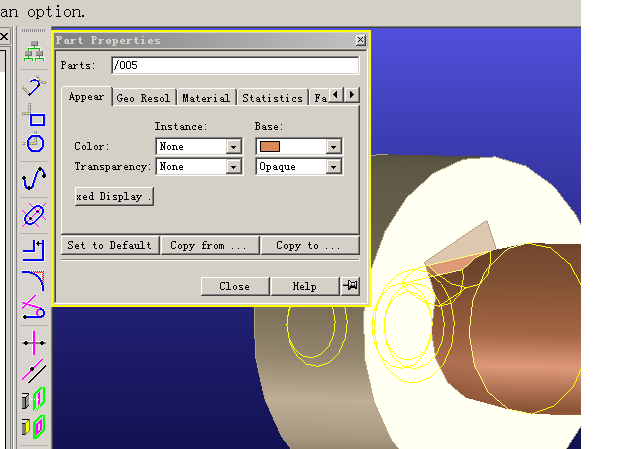Switch to the Geo Resol tab
Viewport: 640px width, 449px height.
pos(143,98)
